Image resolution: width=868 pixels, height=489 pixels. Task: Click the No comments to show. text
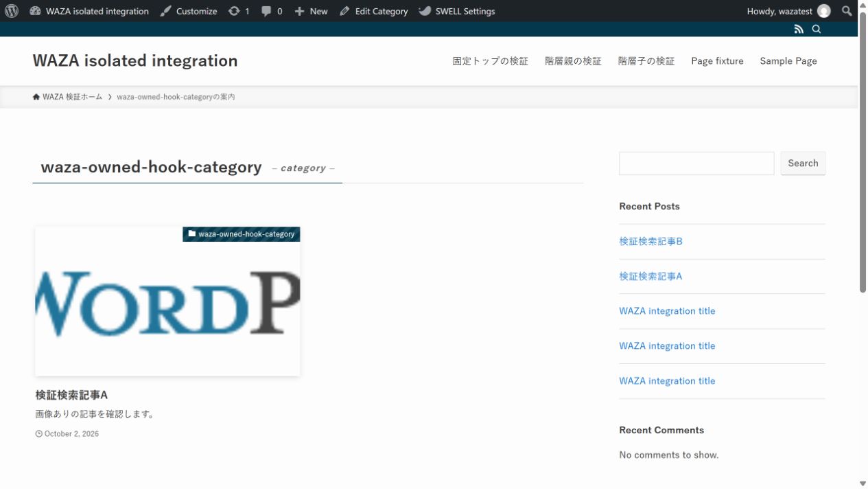pyautogui.click(x=669, y=455)
